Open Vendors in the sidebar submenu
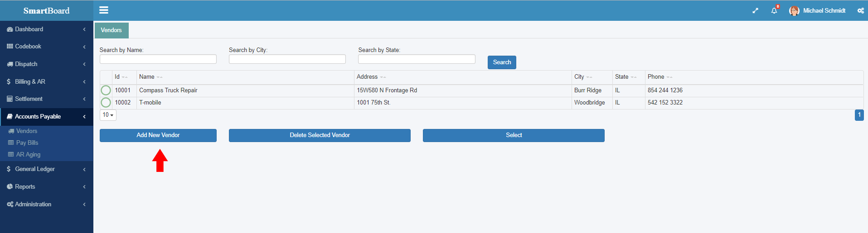 coord(27,131)
